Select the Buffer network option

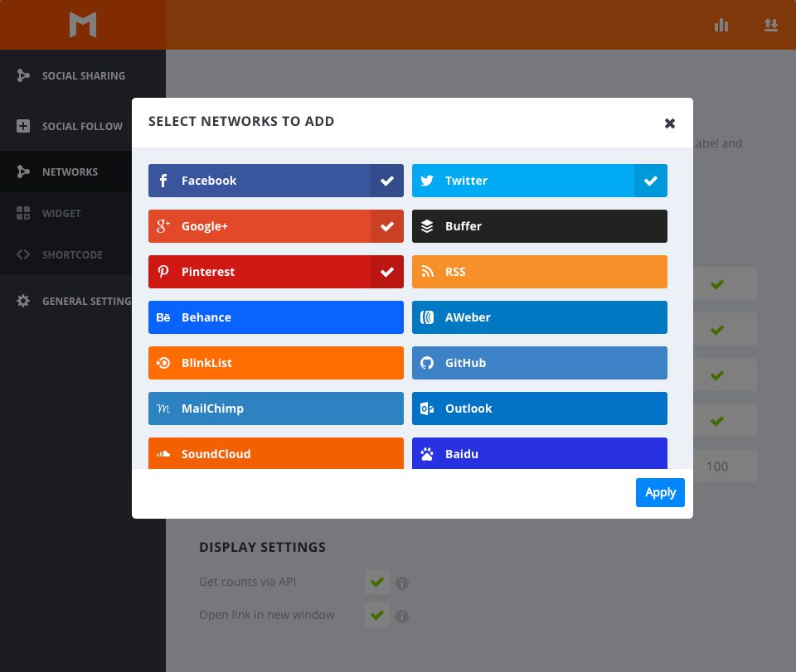tap(539, 226)
